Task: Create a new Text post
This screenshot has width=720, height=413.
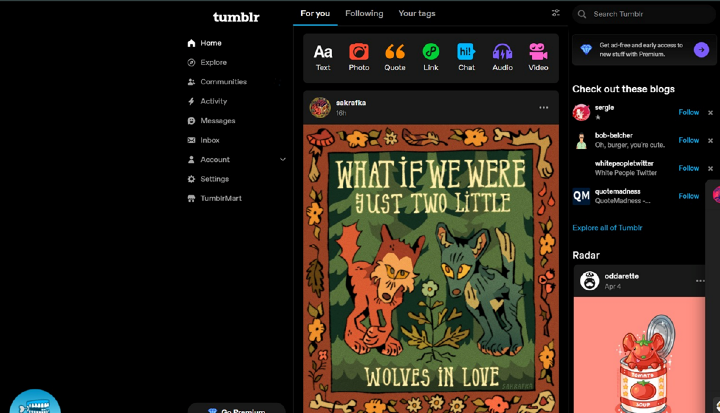Action: (323, 57)
